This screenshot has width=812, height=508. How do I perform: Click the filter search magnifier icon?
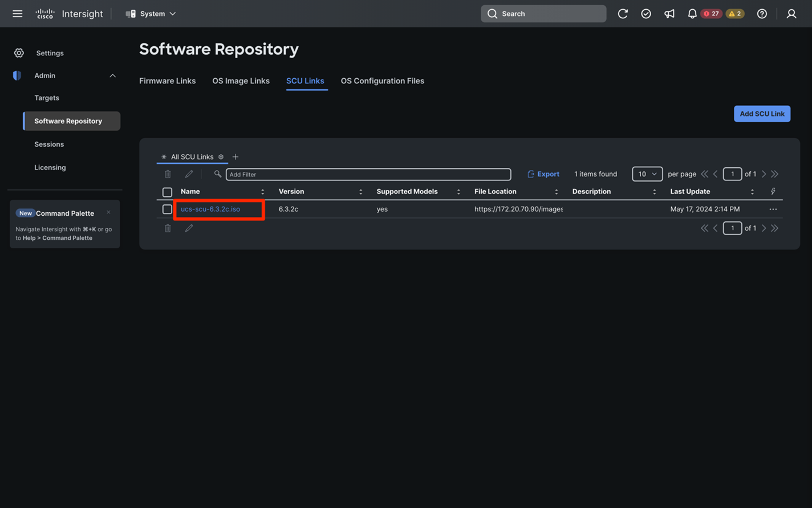217,174
